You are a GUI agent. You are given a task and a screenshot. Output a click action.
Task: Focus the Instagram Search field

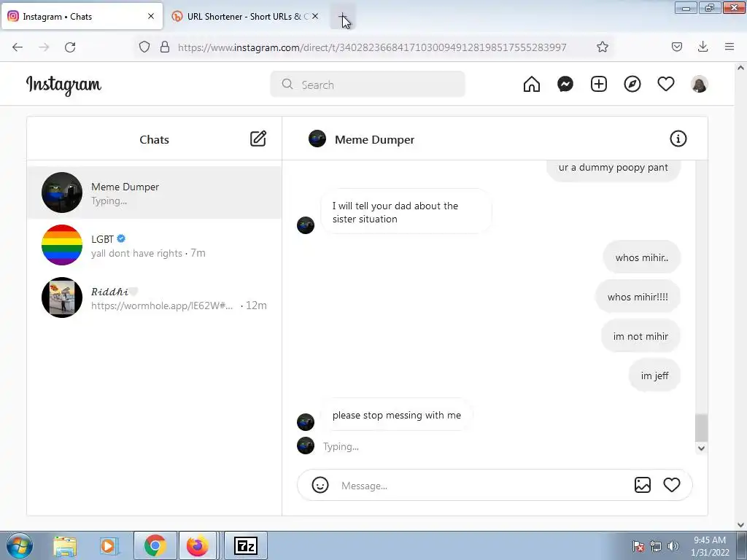368,85
